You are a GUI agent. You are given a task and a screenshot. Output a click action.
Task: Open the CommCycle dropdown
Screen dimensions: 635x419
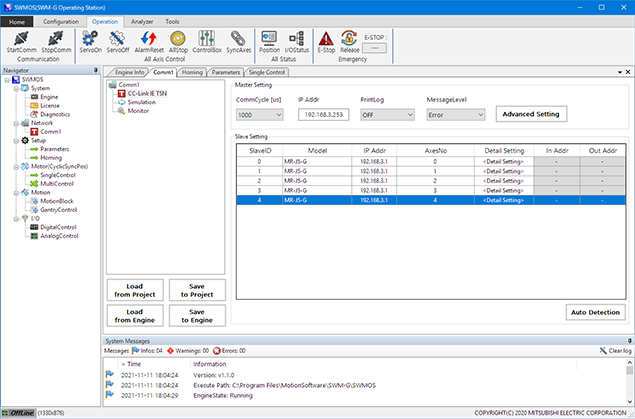coord(259,115)
